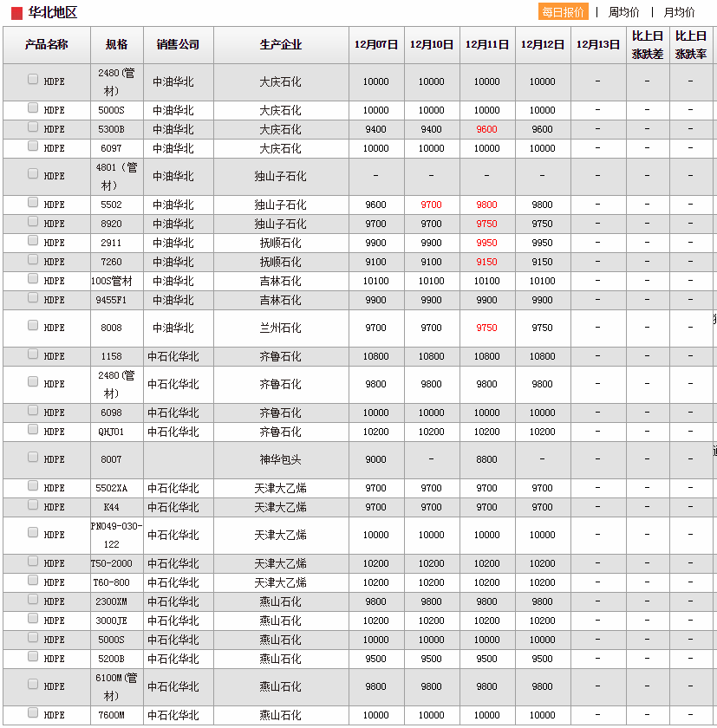Select checkbox for 5502XA row
This screenshot has height=728, width=717.
(x=32, y=485)
